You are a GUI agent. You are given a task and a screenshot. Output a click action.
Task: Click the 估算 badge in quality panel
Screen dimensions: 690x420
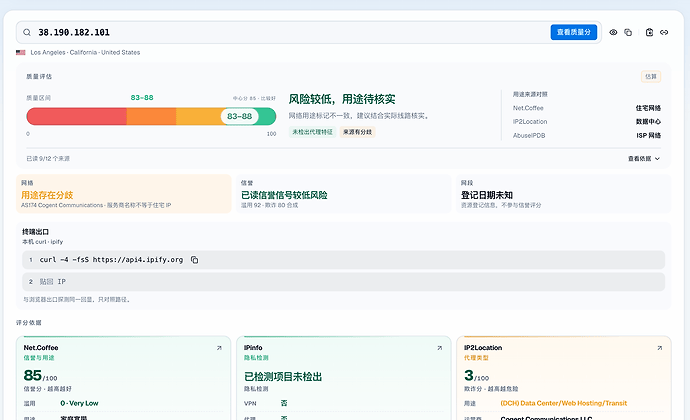tap(650, 77)
